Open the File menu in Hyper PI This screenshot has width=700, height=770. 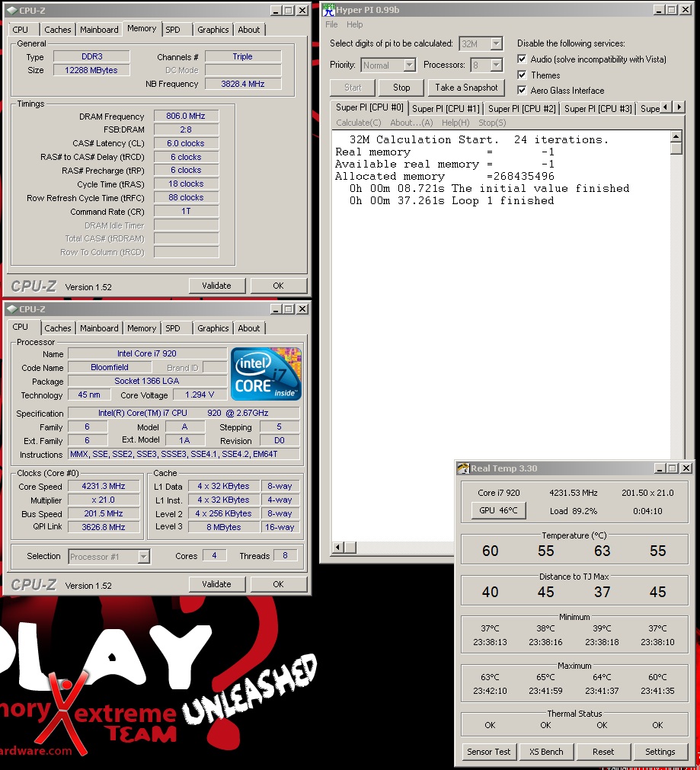point(331,24)
